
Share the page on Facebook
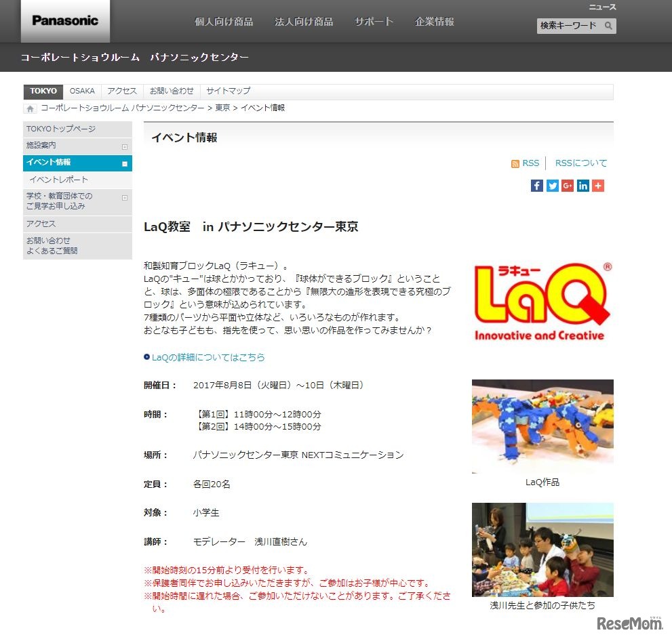tap(536, 185)
